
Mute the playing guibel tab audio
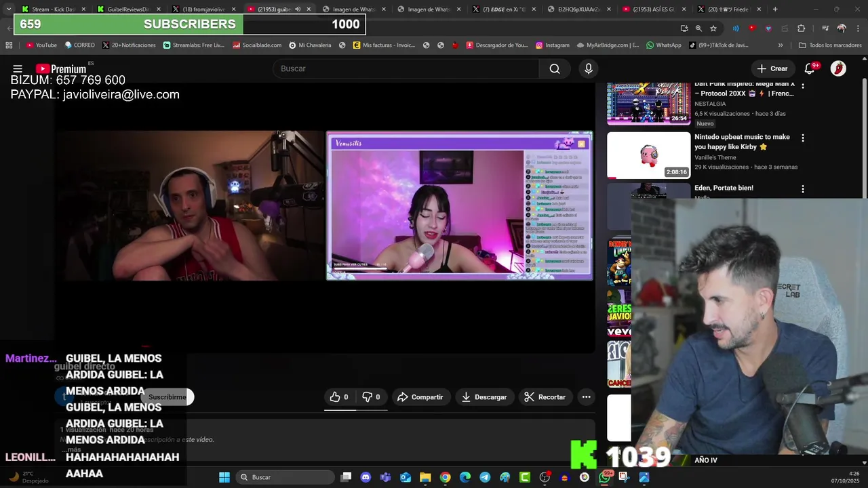(298, 9)
